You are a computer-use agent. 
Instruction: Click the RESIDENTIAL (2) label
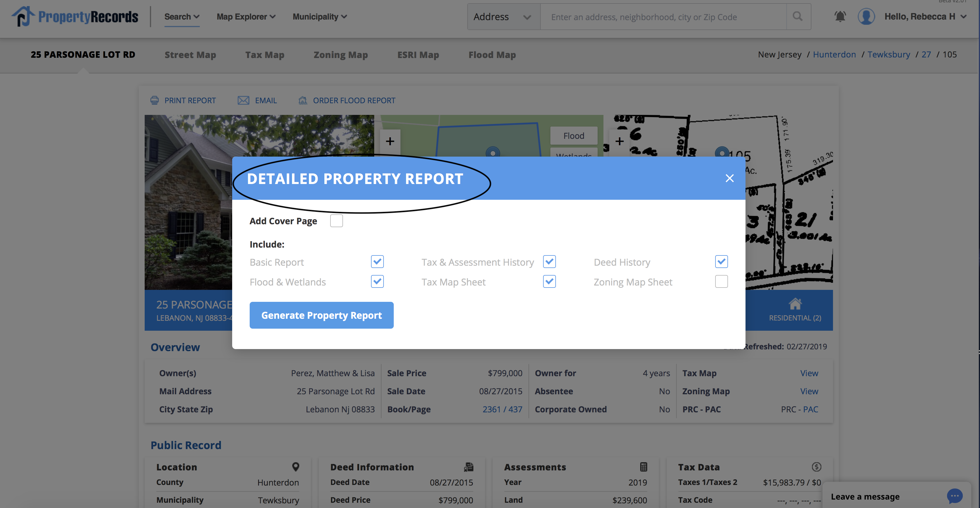coord(795,318)
